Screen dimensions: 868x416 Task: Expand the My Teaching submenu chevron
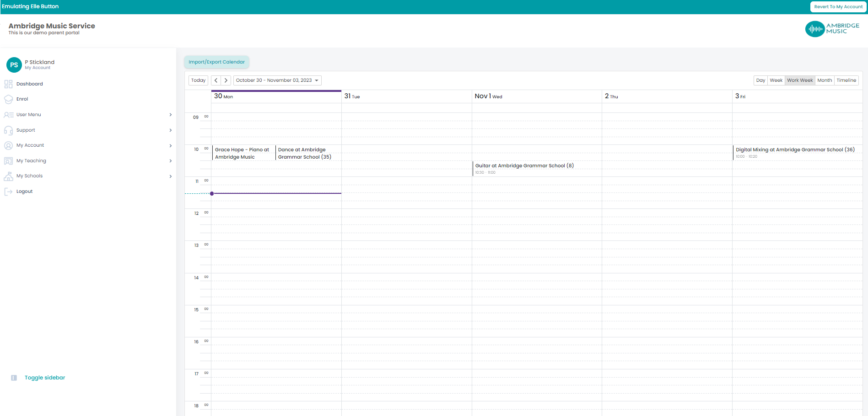[171, 161]
